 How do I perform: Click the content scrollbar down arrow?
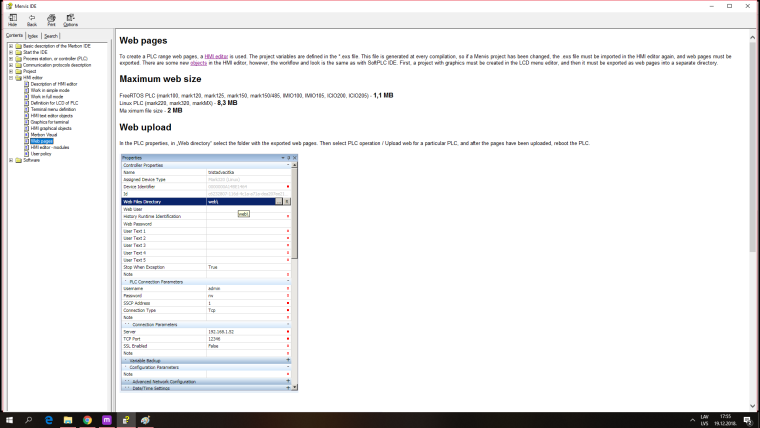(752, 406)
